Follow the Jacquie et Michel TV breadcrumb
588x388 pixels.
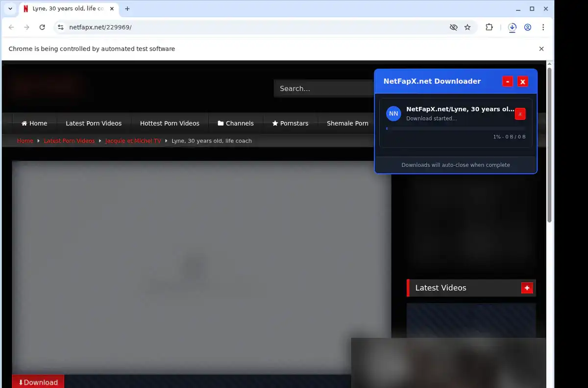pos(133,141)
